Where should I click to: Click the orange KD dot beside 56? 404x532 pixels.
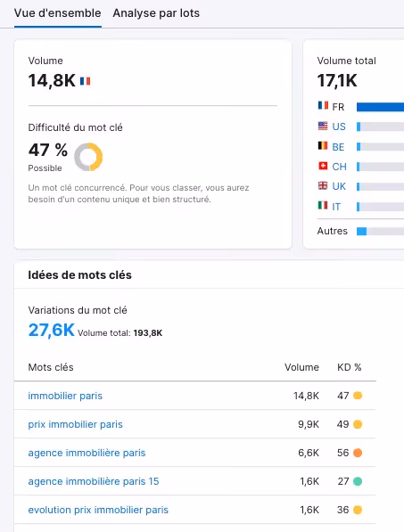[x=358, y=453]
